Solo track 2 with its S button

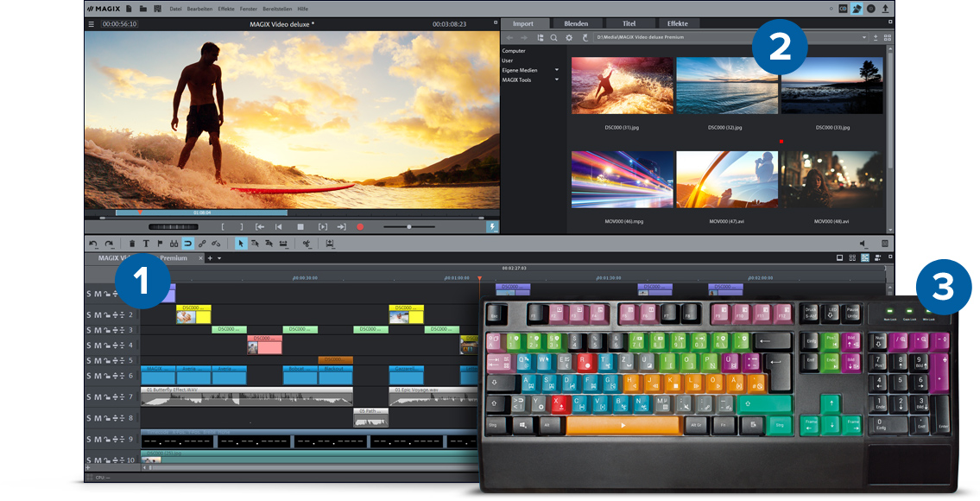(x=90, y=314)
